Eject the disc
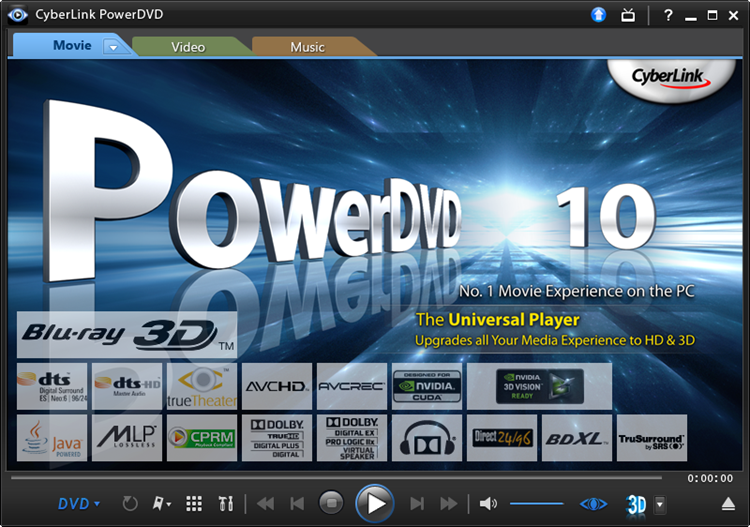The height and width of the screenshot is (527, 750). pos(728,504)
